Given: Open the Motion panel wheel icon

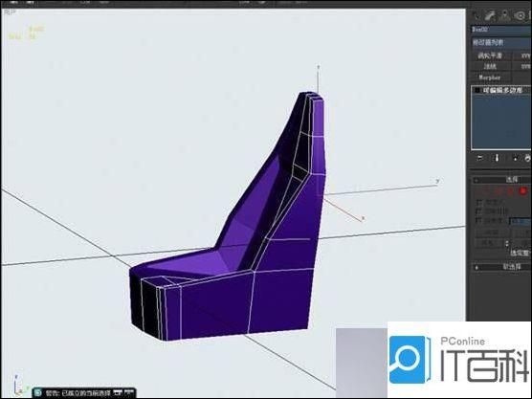Looking at the screenshot, I should coord(520,15).
